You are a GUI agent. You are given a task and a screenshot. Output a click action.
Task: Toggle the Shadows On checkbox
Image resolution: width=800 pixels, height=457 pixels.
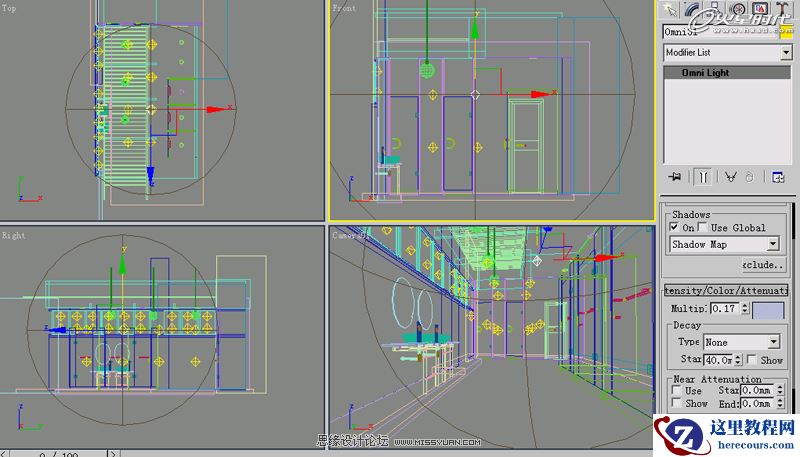[x=674, y=227]
